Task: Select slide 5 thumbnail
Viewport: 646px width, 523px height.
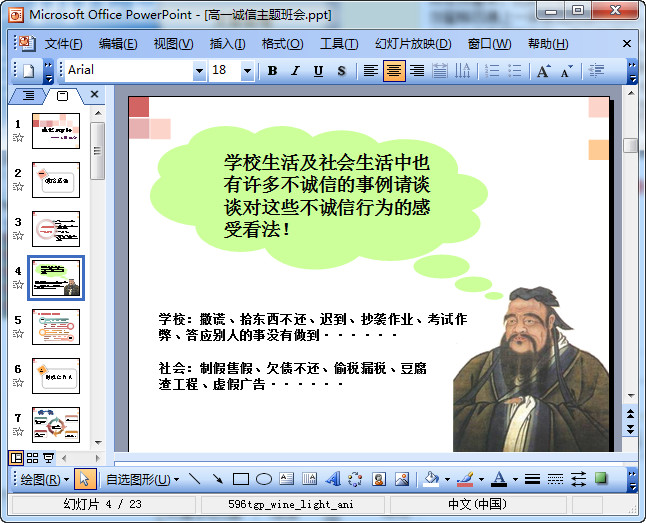Action: (x=56, y=327)
